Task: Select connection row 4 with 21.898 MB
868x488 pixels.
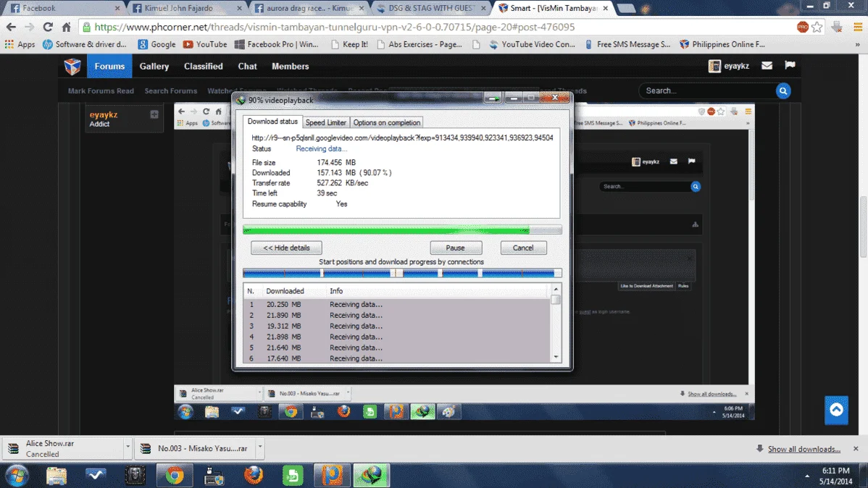Action: [x=397, y=337]
